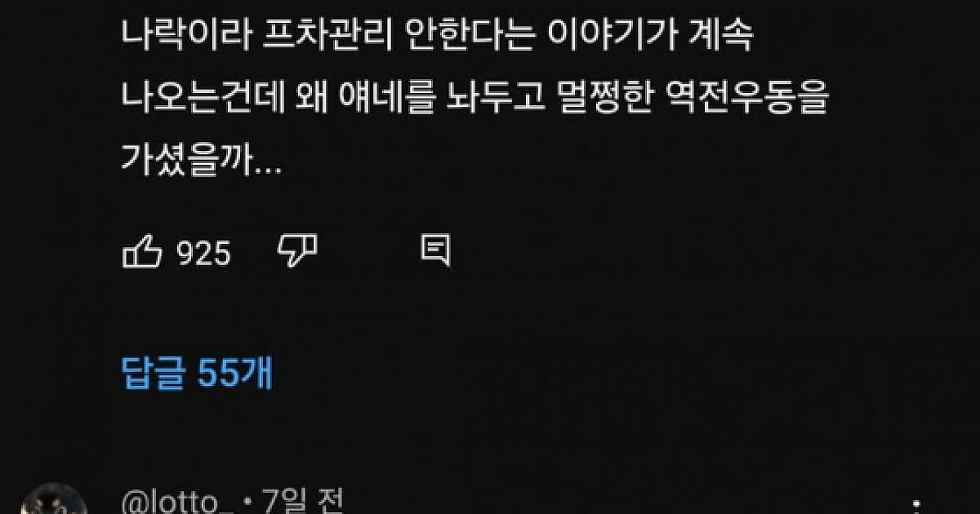Expand the 답글 55개 replies
980x514 pixels.
click(x=197, y=374)
